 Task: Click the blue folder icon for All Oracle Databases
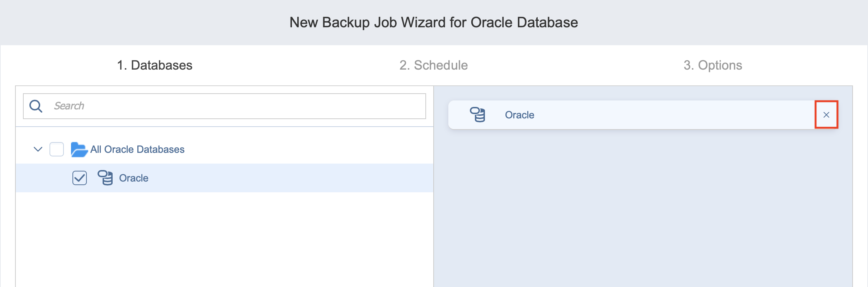79,150
